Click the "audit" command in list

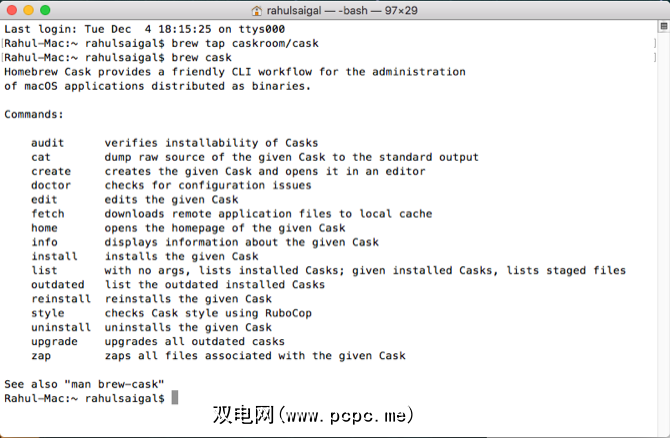point(47,143)
